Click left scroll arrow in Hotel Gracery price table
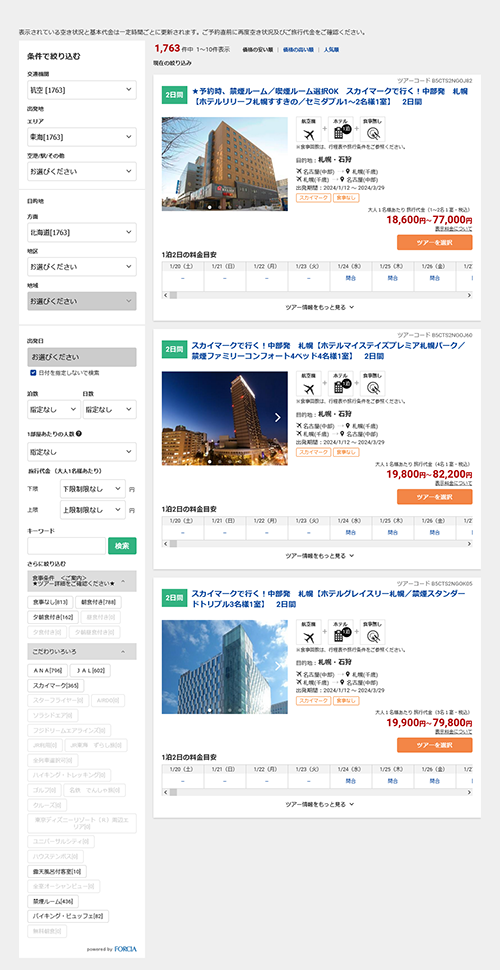500x970 pixels. pyautogui.click(x=165, y=792)
